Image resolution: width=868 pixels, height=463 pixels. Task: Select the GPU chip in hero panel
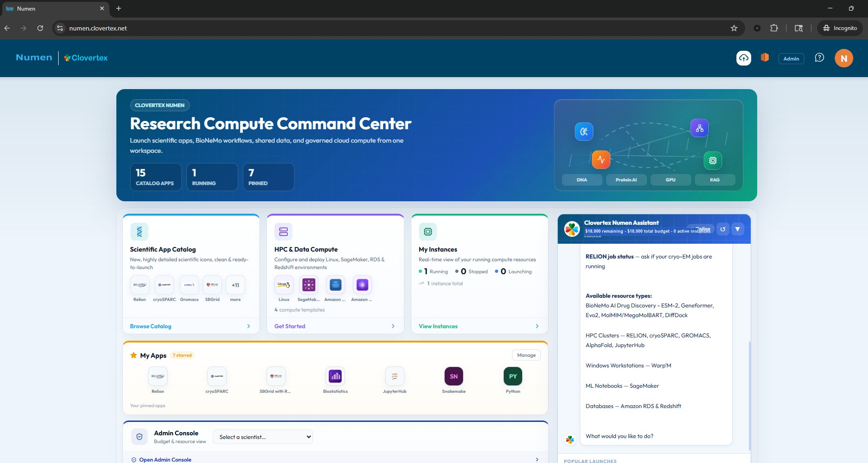point(670,180)
